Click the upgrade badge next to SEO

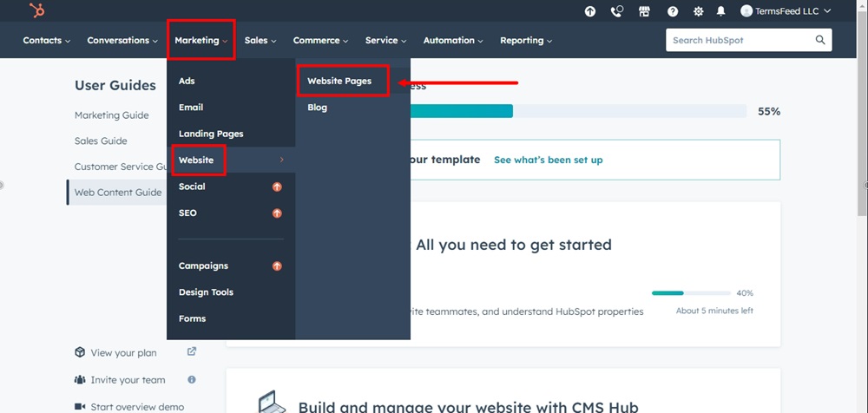click(x=278, y=213)
